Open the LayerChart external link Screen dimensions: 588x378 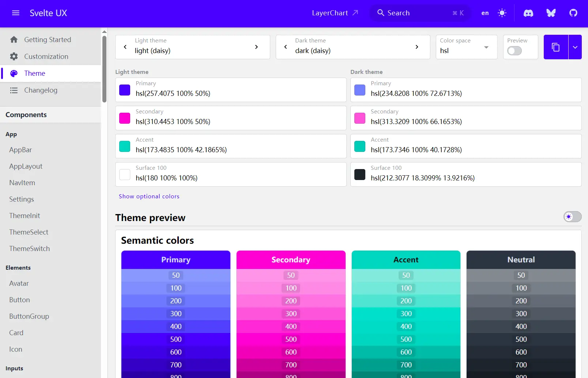coord(334,13)
